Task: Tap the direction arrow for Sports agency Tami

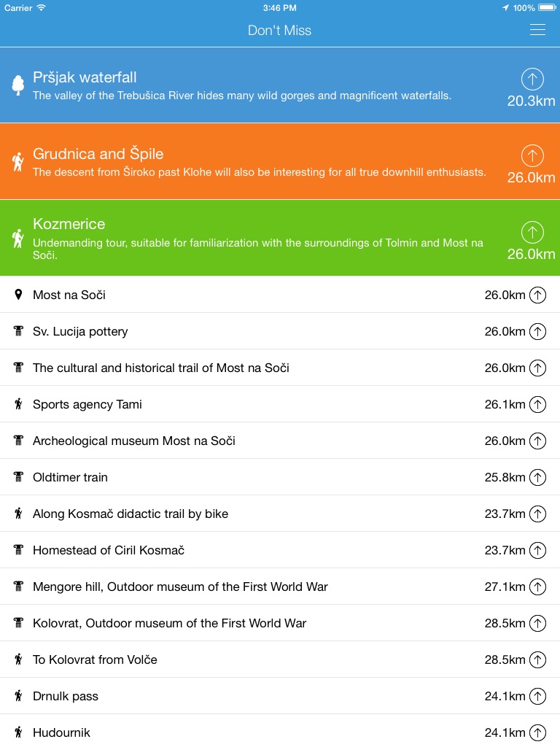Action: click(x=537, y=404)
